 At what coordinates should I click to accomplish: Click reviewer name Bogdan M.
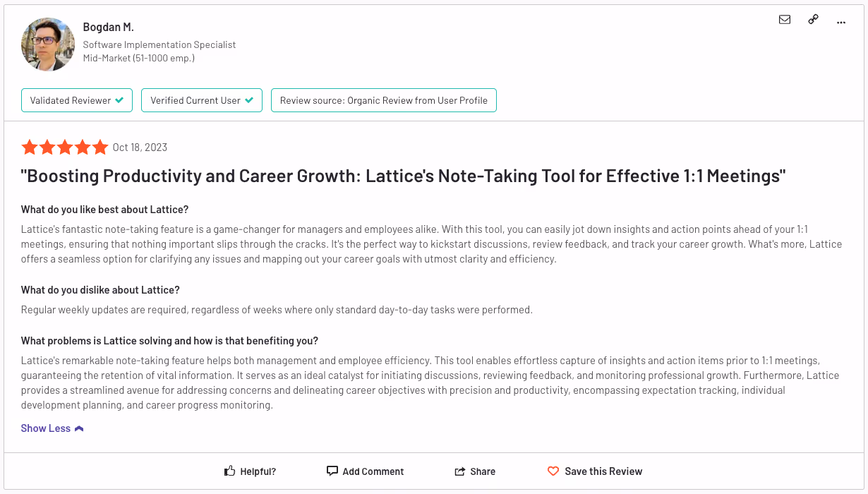(108, 27)
